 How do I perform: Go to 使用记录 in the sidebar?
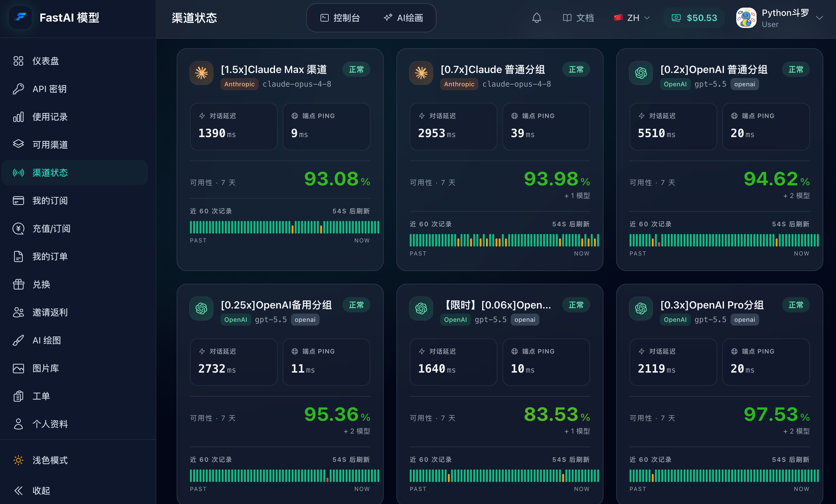(x=75, y=117)
